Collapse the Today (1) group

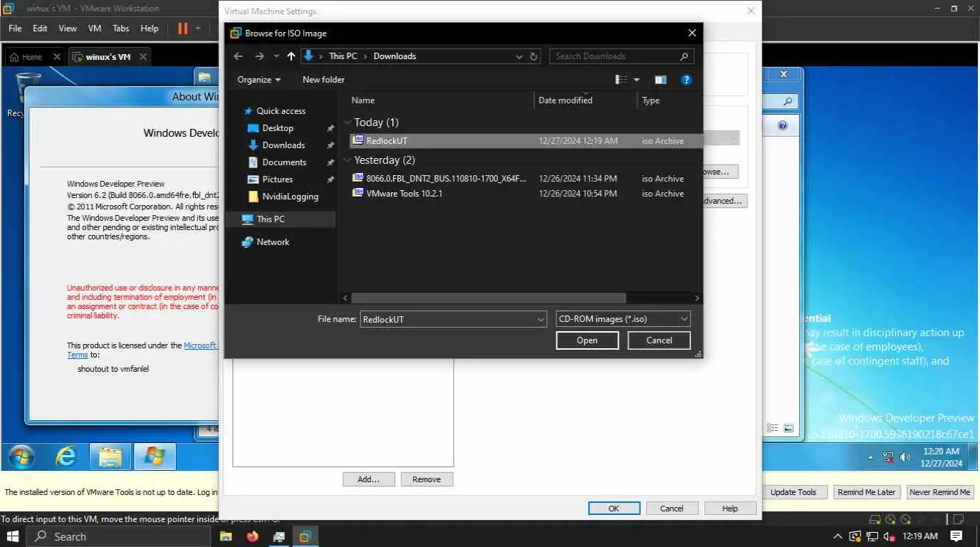pyautogui.click(x=348, y=123)
